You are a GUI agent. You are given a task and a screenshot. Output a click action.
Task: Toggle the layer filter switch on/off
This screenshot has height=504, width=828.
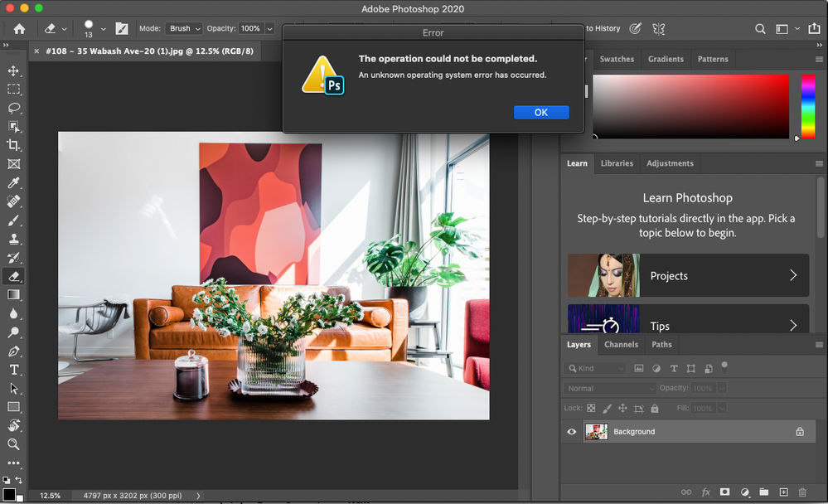click(x=724, y=366)
